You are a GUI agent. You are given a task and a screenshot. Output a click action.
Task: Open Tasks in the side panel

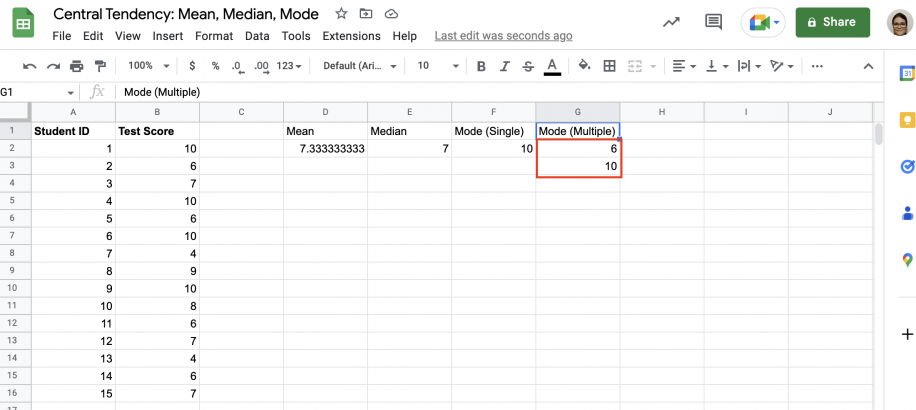click(907, 167)
